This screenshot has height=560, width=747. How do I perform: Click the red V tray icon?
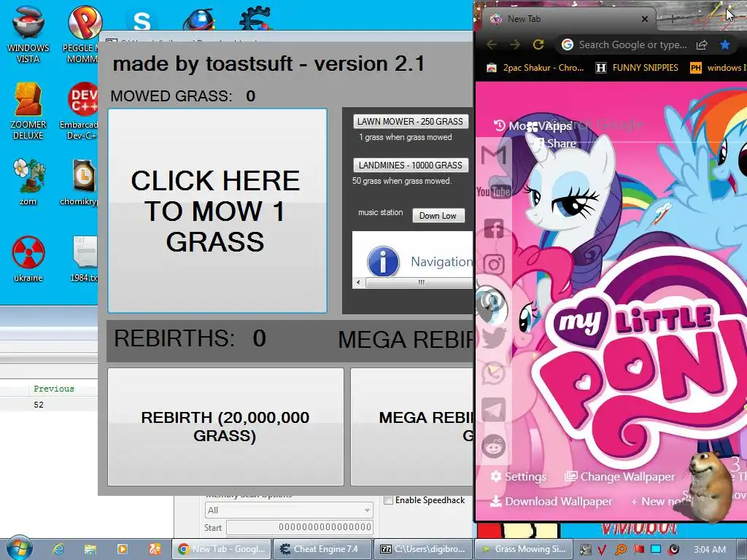[601, 550]
